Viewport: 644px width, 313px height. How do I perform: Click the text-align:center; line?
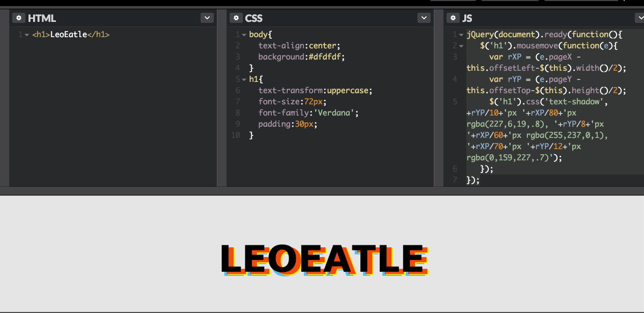(299, 46)
